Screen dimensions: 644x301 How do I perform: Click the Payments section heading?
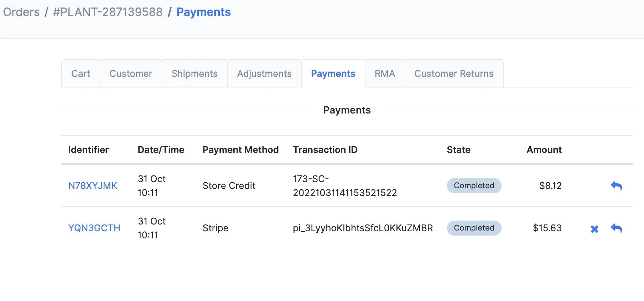coord(347,110)
